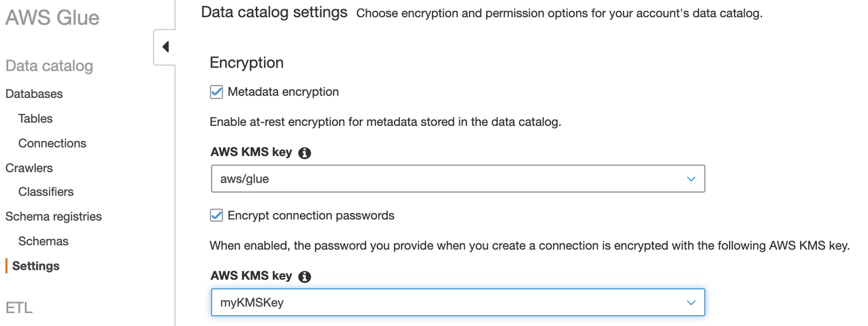Open the Crawlers section

(x=29, y=167)
